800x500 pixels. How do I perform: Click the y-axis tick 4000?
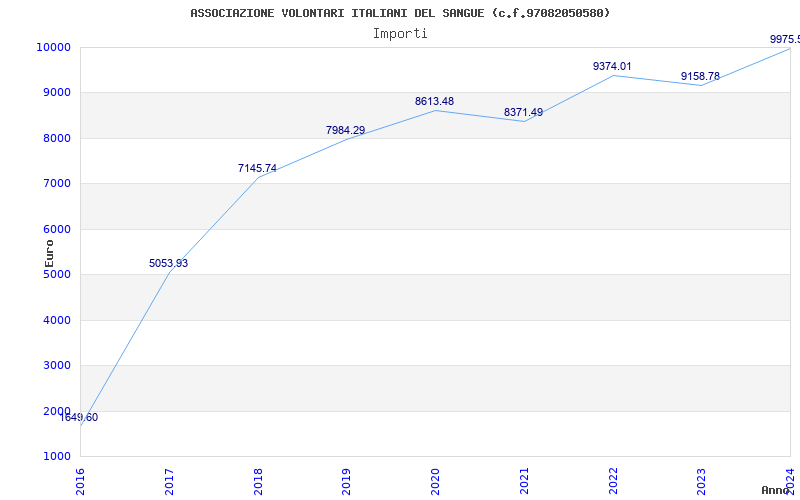tap(56, 320)
